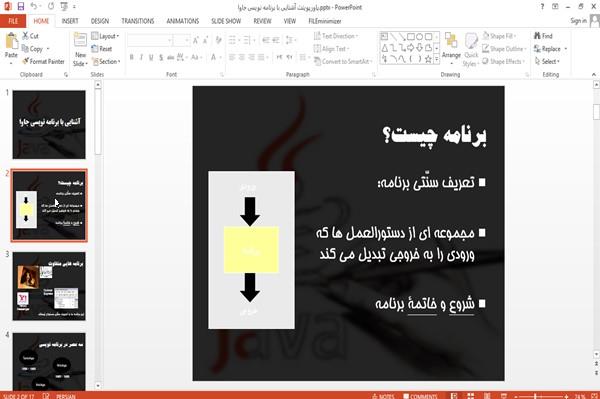Collapse the ribbon with the arrow
The image size is (600, 399).
click(x=594, y=74)
